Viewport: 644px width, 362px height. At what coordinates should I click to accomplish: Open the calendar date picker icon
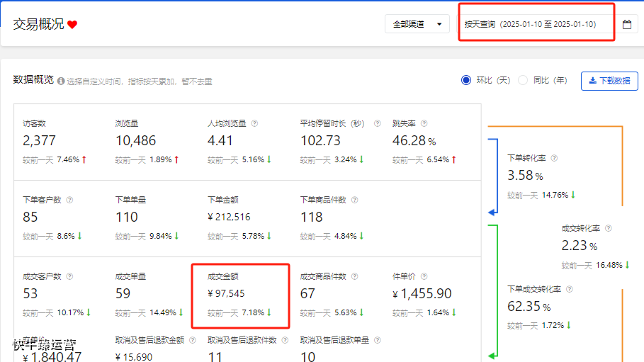coord(627,24)
